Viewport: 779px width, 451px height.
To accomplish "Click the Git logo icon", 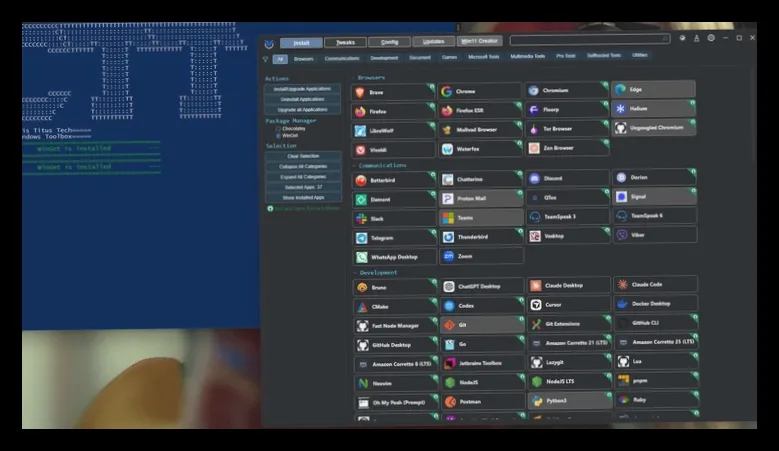I will (x=450, y=325).
